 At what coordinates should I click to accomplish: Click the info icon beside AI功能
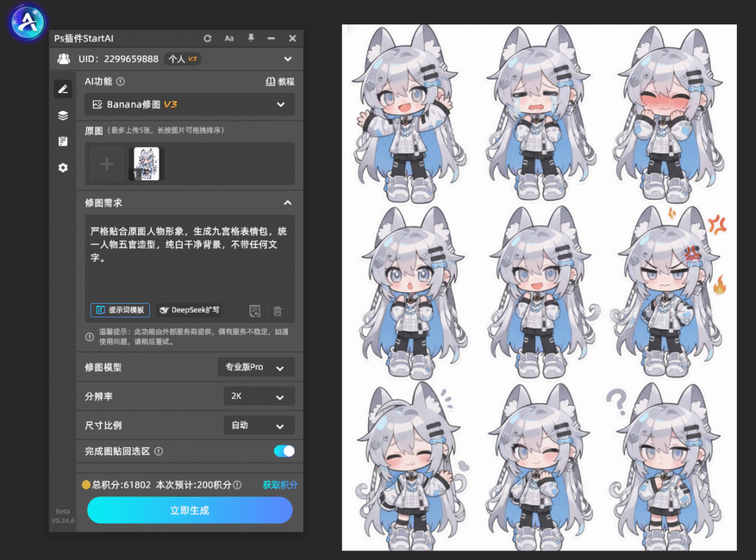(120, 81)
